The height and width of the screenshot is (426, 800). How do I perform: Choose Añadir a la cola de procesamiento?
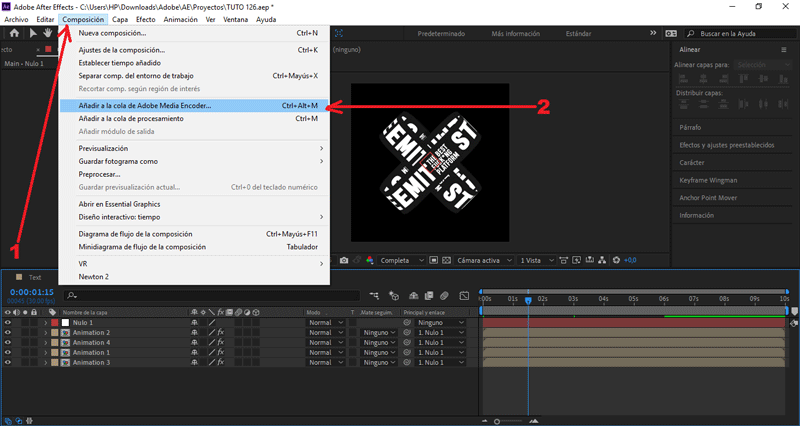click(194, 118)
